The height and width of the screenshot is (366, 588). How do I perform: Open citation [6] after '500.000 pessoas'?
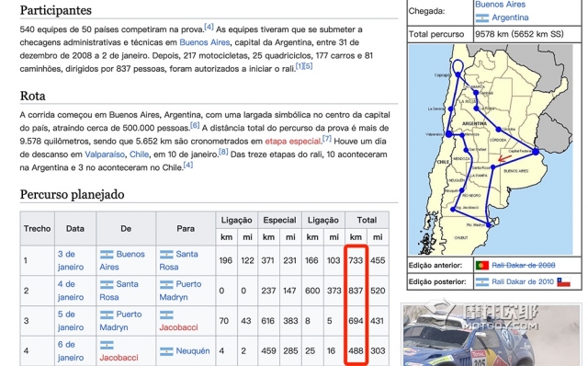tap(195, 125)
